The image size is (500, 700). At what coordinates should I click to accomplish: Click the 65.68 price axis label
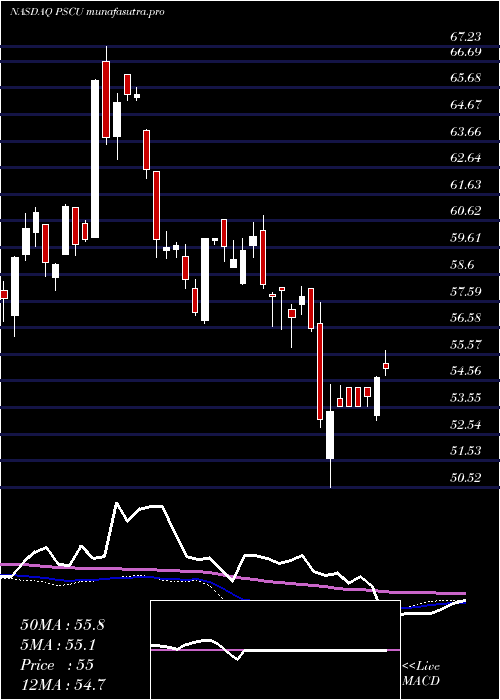465,79
